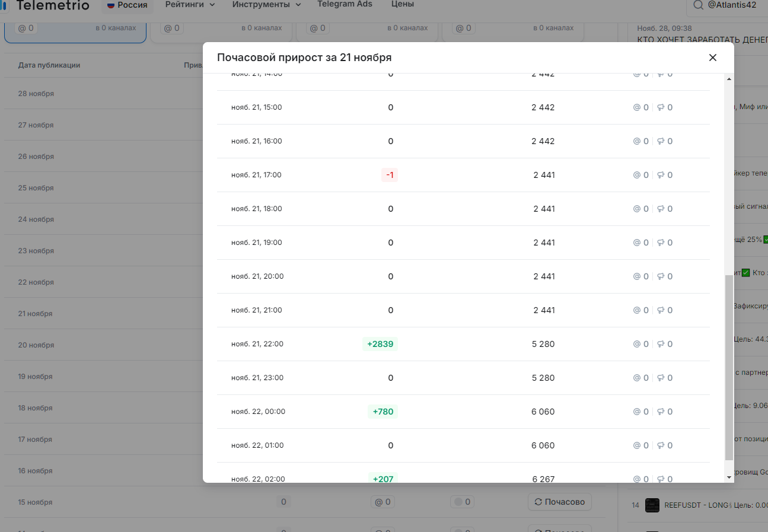Click the dialog scrollbar thumb
This screenshot has width=768, height=532.
point(729,367)
